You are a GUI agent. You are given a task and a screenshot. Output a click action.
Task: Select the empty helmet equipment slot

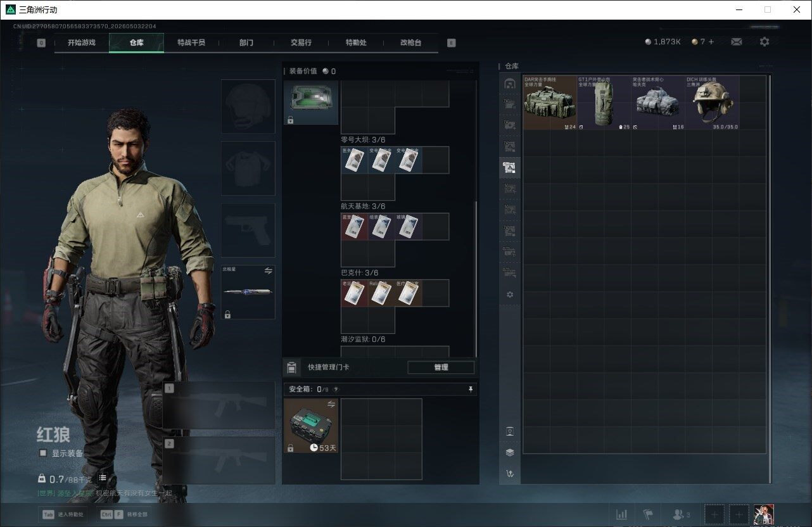point(248,106)
